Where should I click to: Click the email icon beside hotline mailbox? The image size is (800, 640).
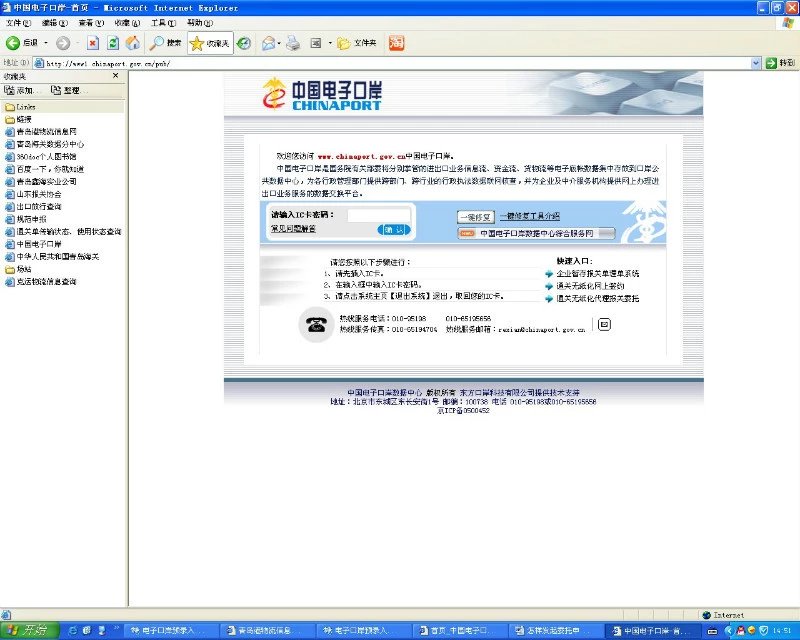[604, 324]
